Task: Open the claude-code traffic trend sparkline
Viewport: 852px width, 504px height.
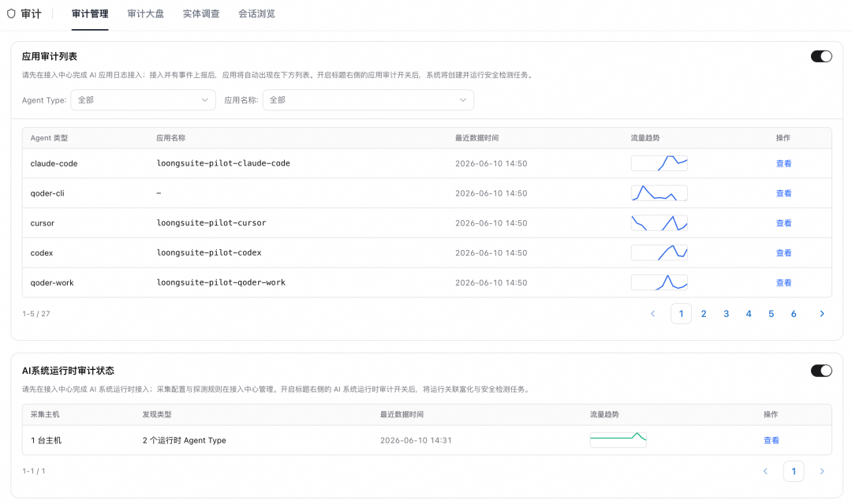Action: click(659, 163)
